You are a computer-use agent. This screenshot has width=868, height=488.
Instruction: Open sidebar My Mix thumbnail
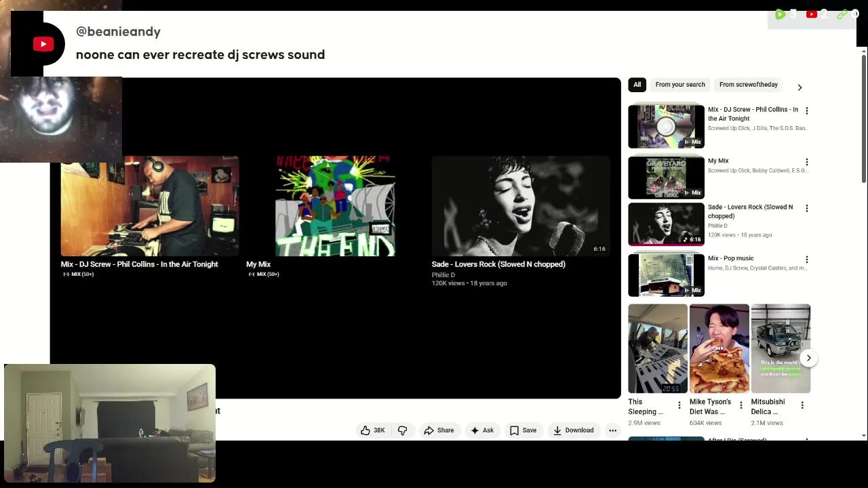[666, 178]
